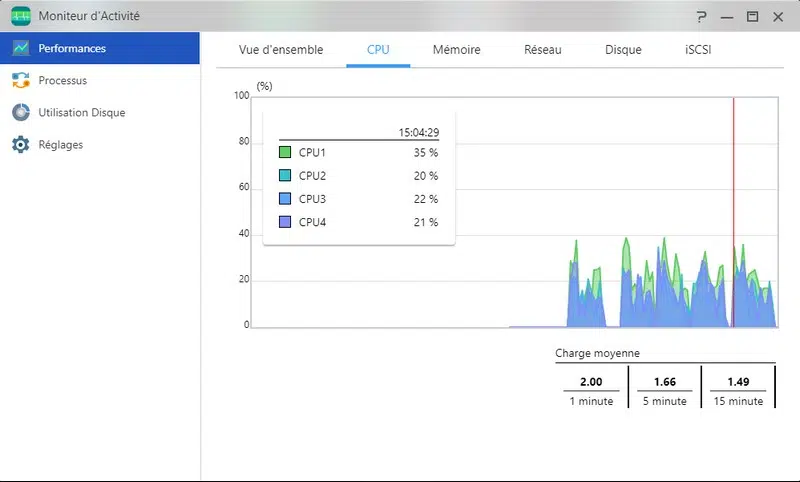The height and width of the screenshot is (482, 800).
Task: Click the Réglages gear icon
Action: (x=21, y=144)
